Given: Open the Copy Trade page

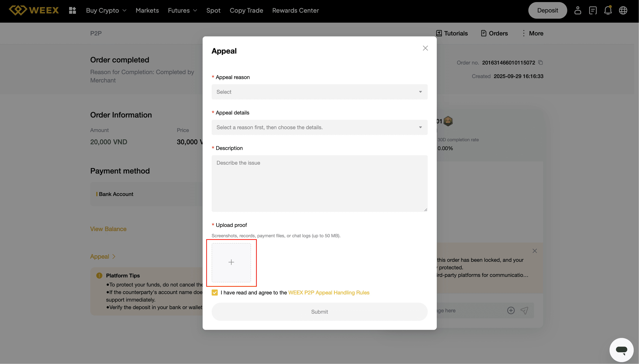Looking at the screenshot, I should tap(246, 10).
